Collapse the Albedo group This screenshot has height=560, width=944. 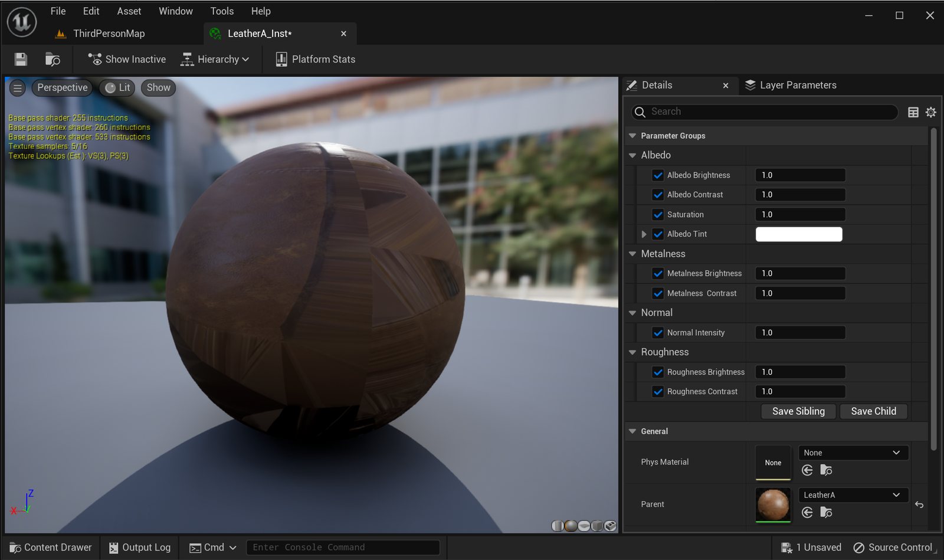[632, 155]
